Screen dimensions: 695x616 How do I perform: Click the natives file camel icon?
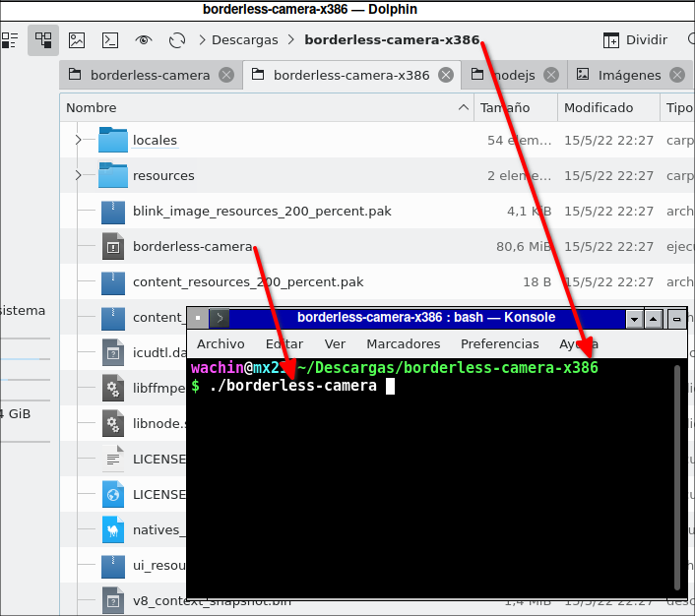[113, 530]
